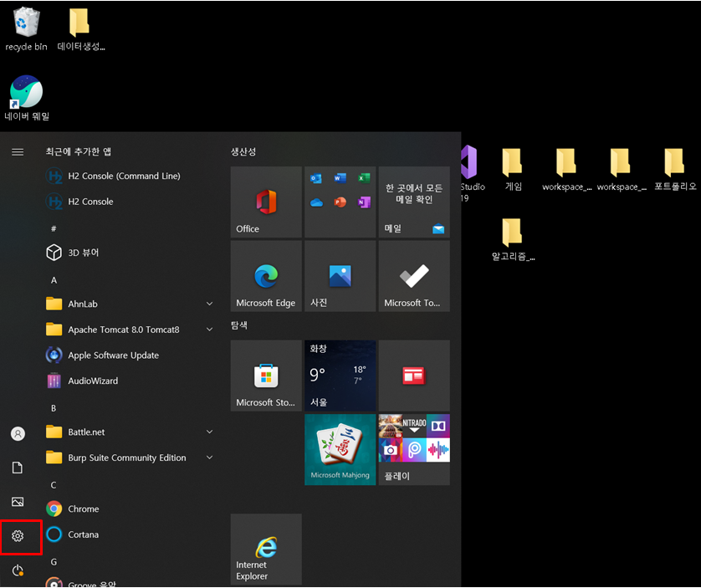Open OneDrive in Office apps tile
Screen dimensions: 701x588
[316, 202]
